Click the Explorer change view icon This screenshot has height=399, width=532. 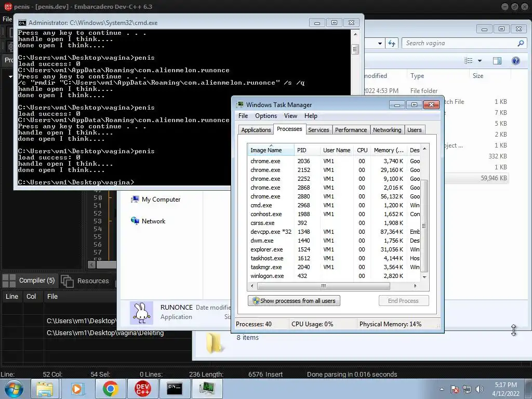tap(469, 61)
